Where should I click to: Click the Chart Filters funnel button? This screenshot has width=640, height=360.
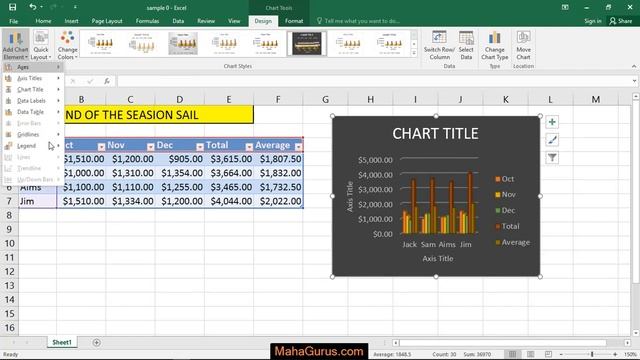coord(552,158)
